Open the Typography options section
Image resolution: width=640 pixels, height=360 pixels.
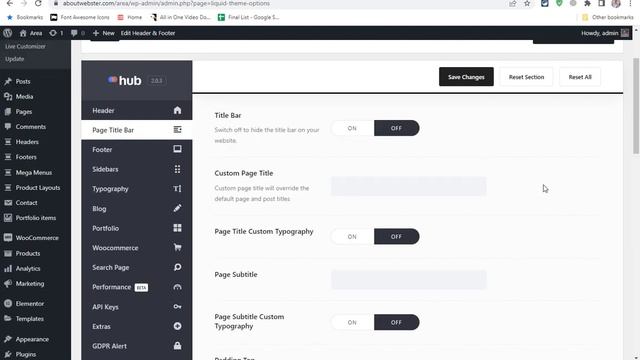click(137, 189)
